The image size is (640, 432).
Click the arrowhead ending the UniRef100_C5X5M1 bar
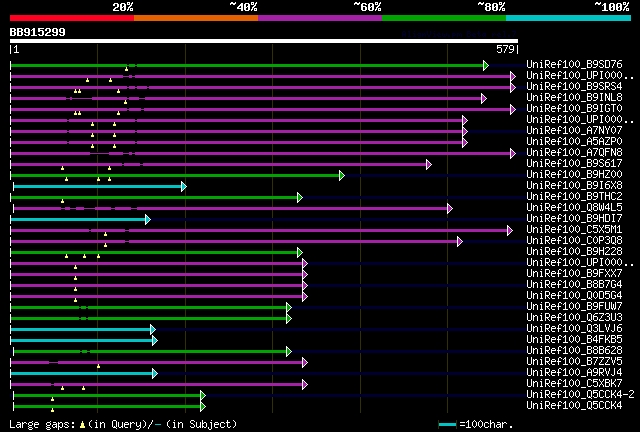point(509,231)
